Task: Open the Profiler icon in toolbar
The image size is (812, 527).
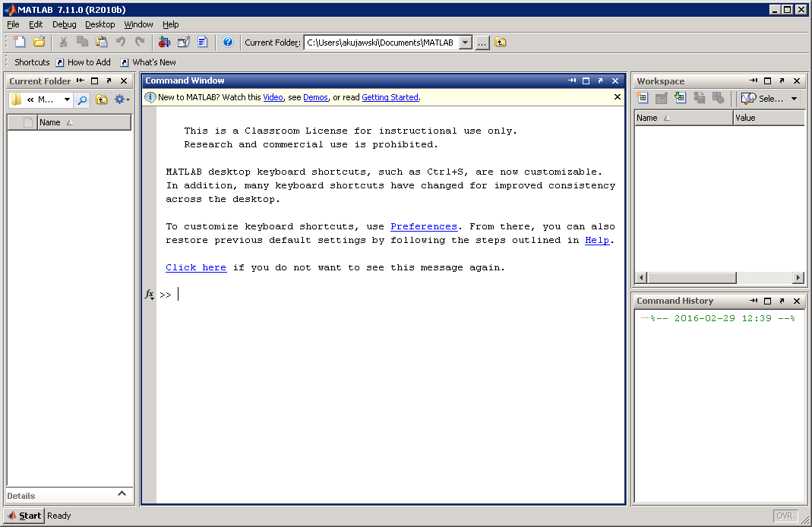Action: 203,42
